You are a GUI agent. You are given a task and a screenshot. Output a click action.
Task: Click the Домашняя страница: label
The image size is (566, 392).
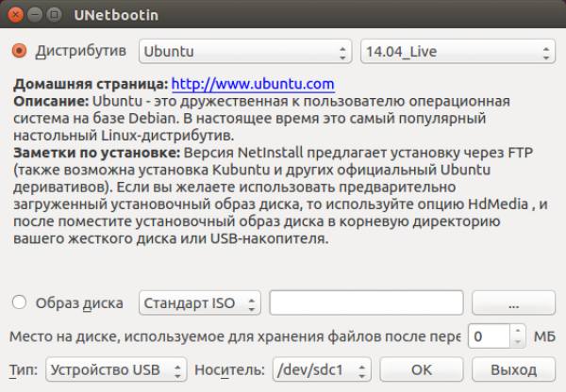pyautogui.click(x=91, y=85)
